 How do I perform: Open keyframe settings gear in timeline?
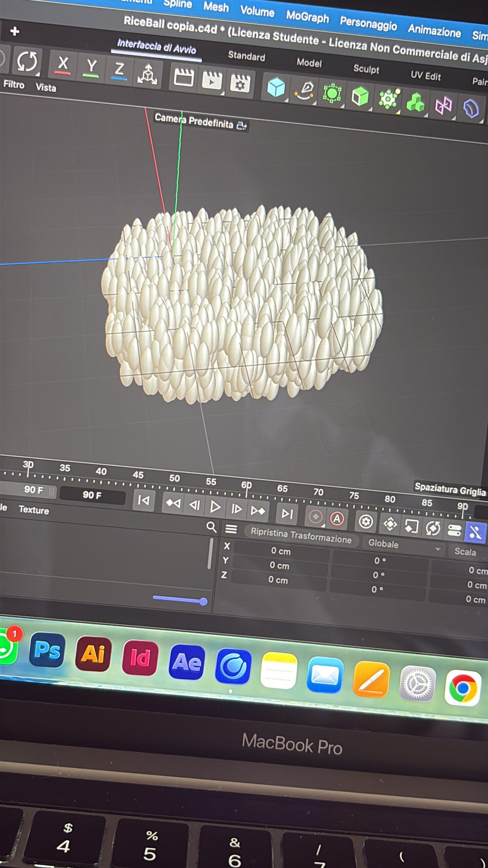(366, 521)
